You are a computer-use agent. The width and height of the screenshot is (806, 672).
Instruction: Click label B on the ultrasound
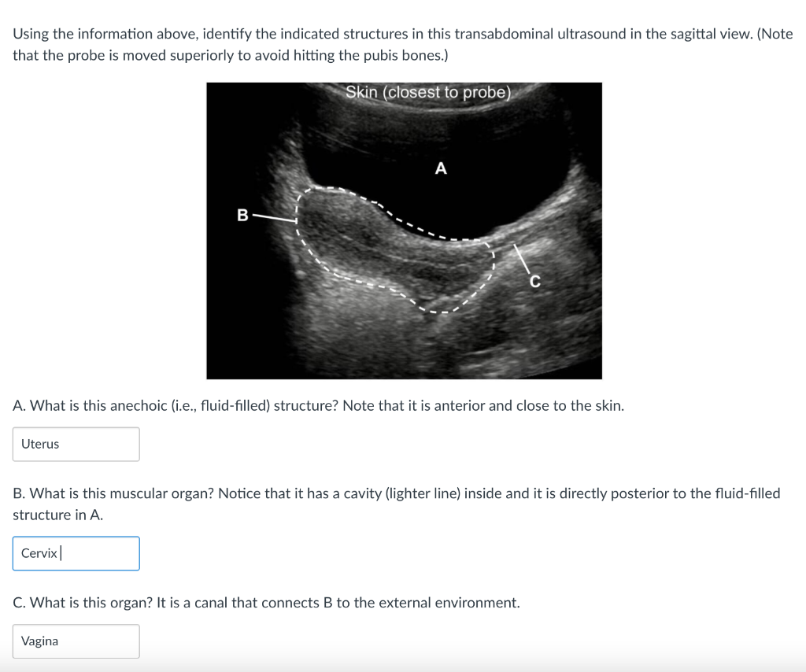click(242, 215)
